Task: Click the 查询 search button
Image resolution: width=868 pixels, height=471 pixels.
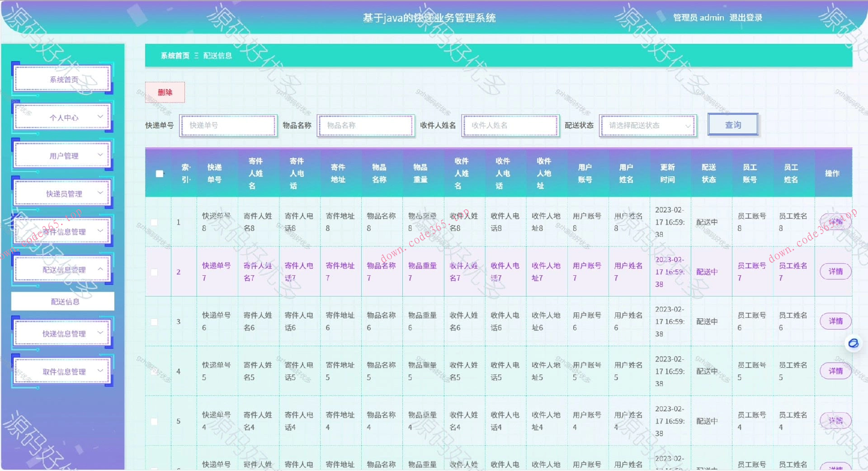Action: coord(733,125)
